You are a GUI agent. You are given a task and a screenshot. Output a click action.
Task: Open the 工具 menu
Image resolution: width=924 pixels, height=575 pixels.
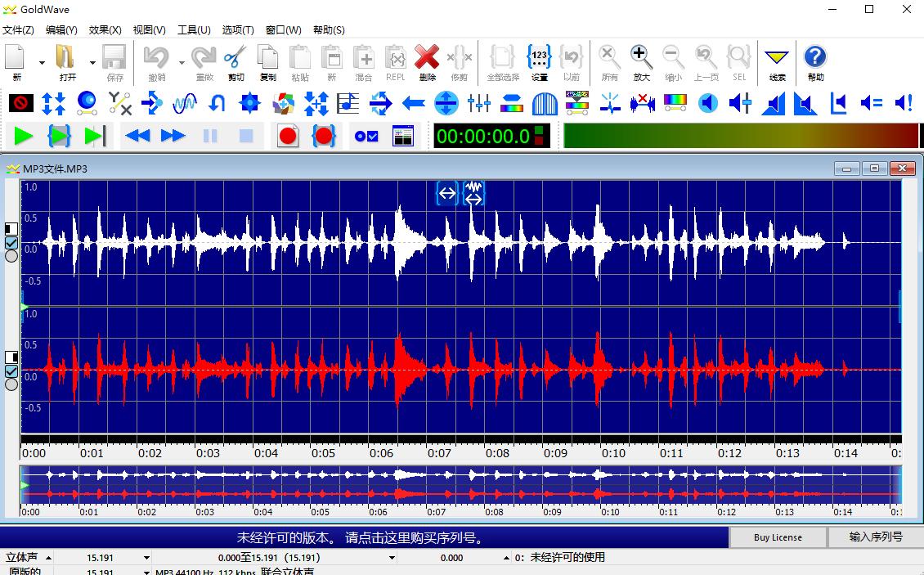[194, 29]
